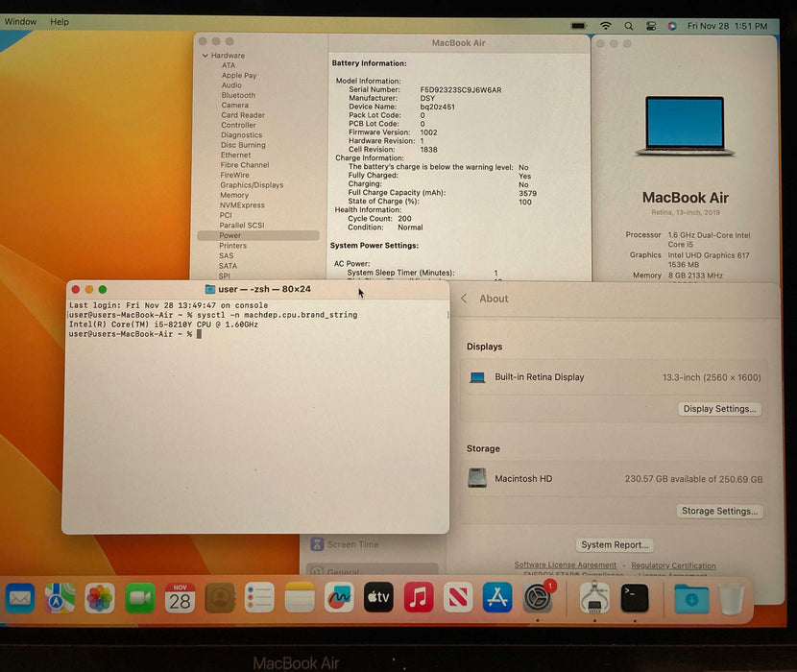
Task: Launch Freeform from the Dock
Action: coord(339,598)
